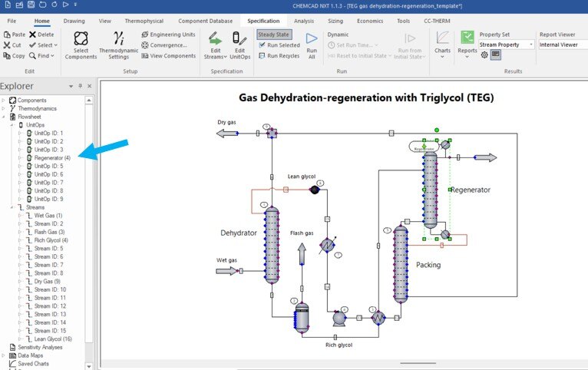
Task: Select Rich Glycol (4) stream
Action: tap(51, 240)
